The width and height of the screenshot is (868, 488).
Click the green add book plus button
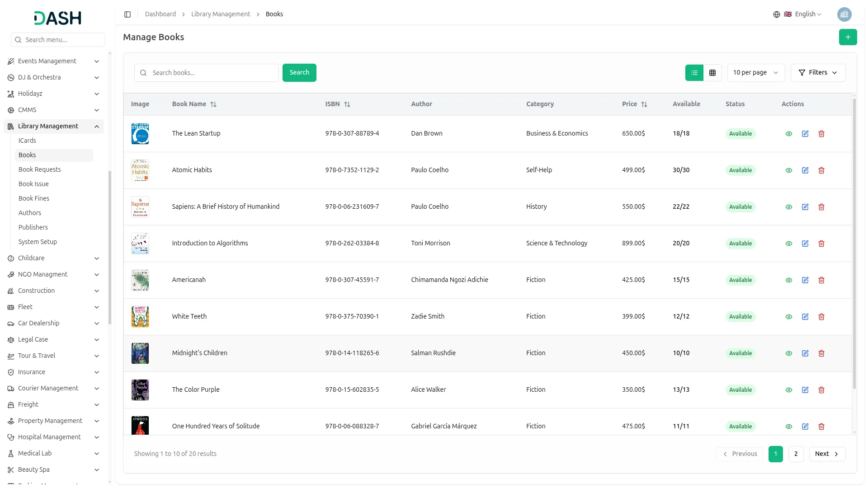tap(848, 37)
